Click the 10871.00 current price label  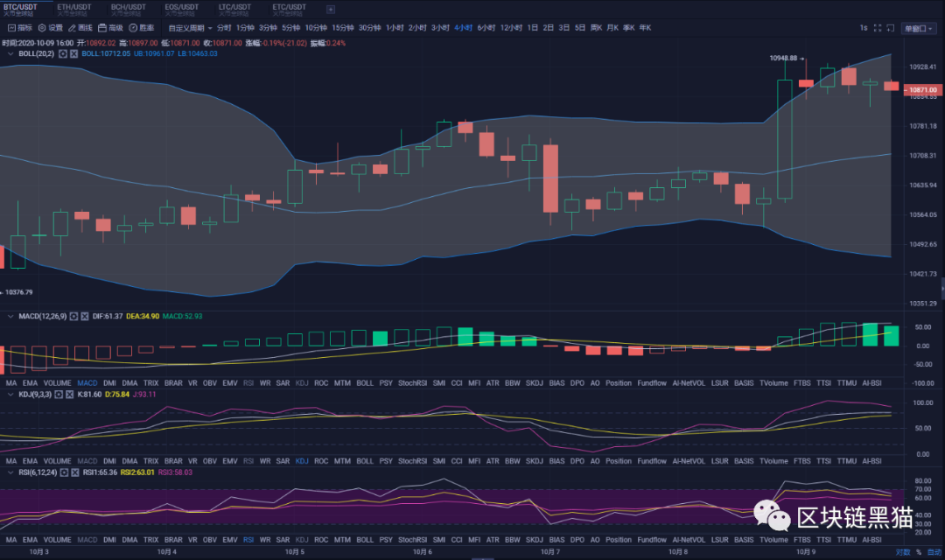click(x=921, y=90)
